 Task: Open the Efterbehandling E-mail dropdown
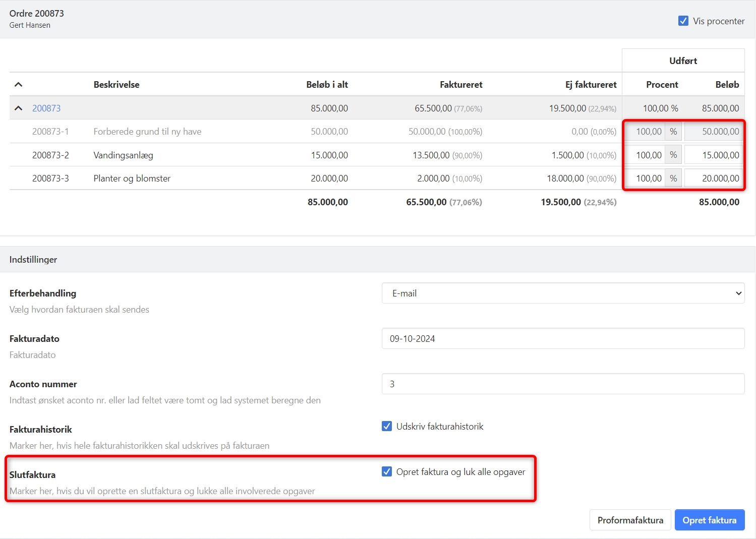(x=563, y=293)
